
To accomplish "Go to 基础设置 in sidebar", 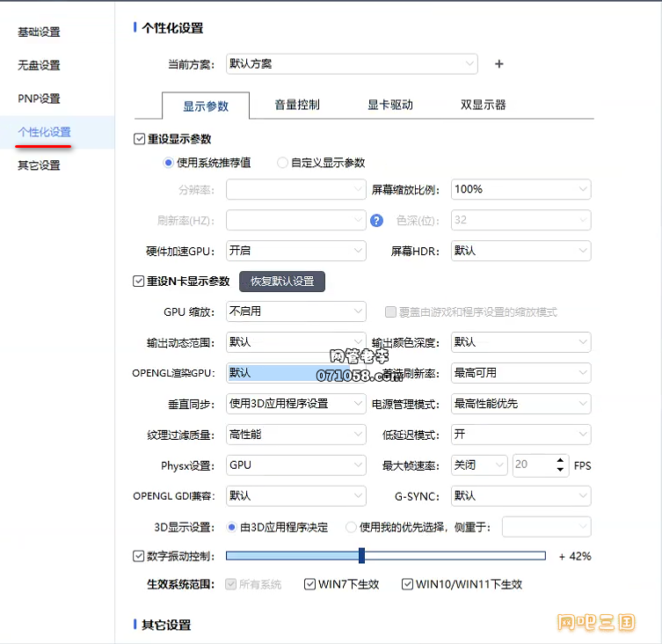I will pos(40,33).
